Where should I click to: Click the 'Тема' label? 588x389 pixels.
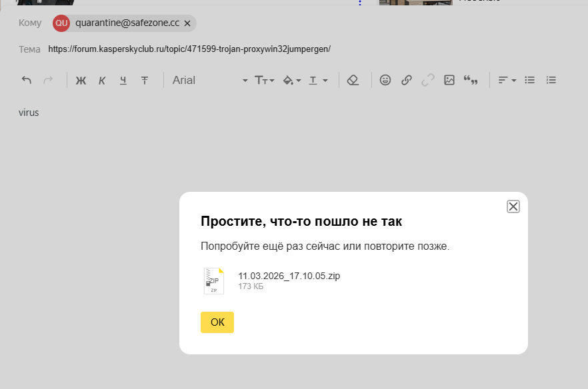coord(29,49)
